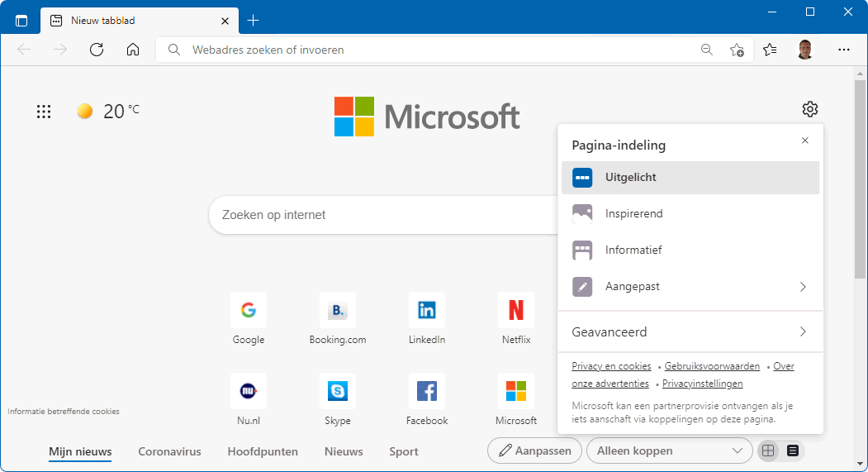Open the favorites list icon
This screenshot has width=868, height=472.
pos(770,50)
